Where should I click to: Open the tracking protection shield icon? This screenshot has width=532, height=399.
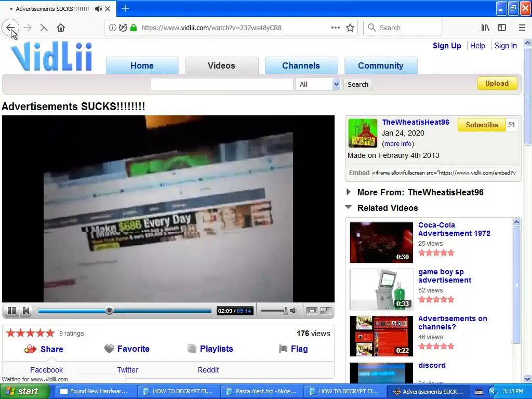[x=123, y=28]
